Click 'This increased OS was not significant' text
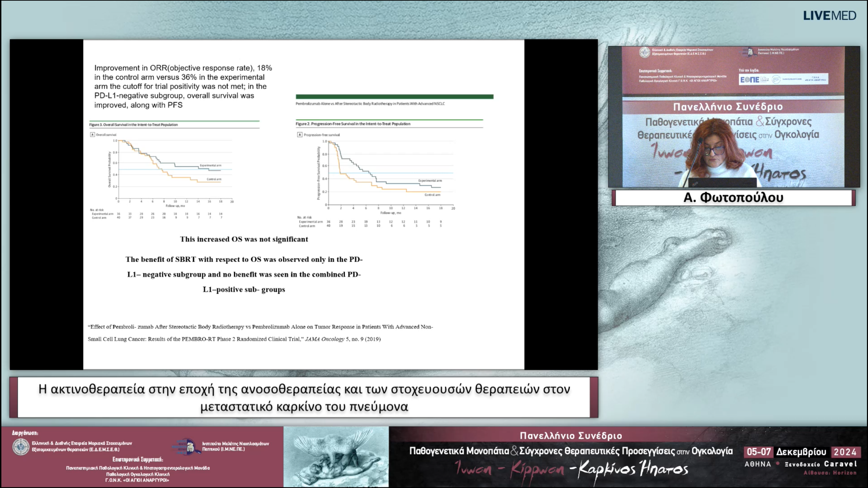The image size is (868, 488). 244,239
